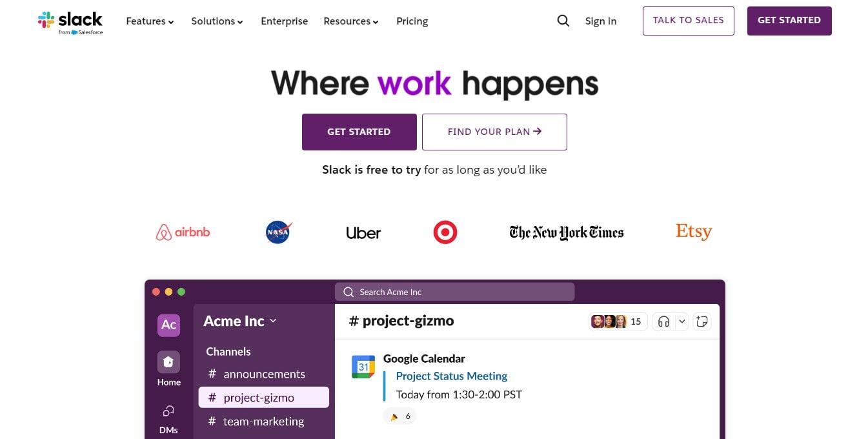Select the team-marketing channel
Image resolution: width=868 pixels, height=439 pixels.
click(263, 422)
